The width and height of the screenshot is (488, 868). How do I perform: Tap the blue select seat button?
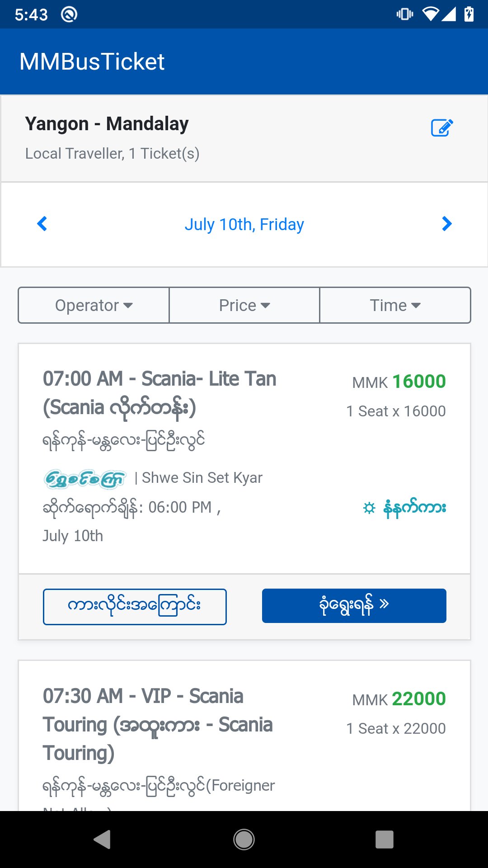pos(354,606)
